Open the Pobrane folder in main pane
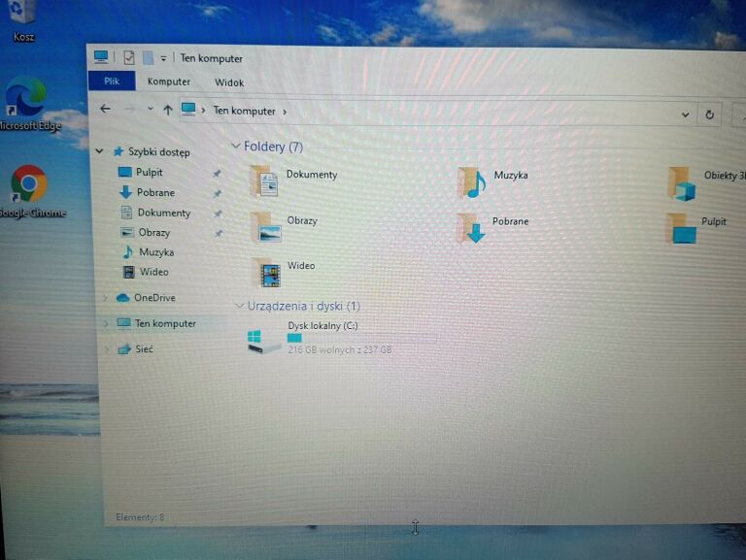The image size is (746, 560). point(473,228)
